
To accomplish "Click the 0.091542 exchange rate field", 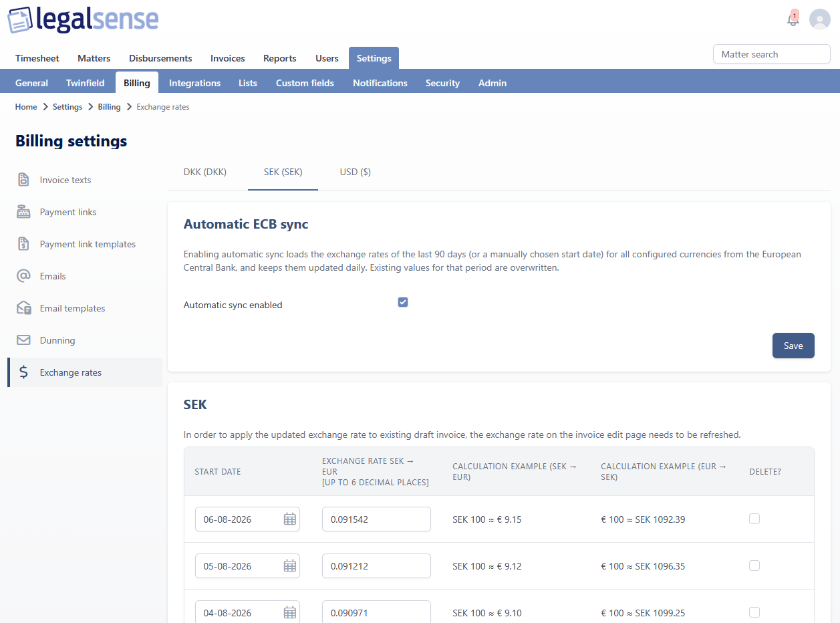I will [x=376, y=519].
